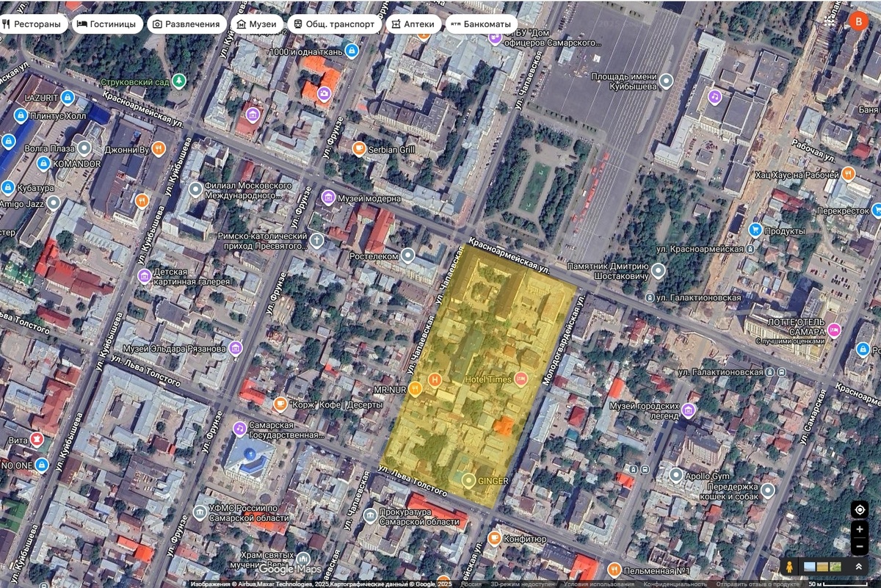Select the Пельменная №1 restaurant pin
The width and height of the screenshot is (881, 588).
pos(614,570)
